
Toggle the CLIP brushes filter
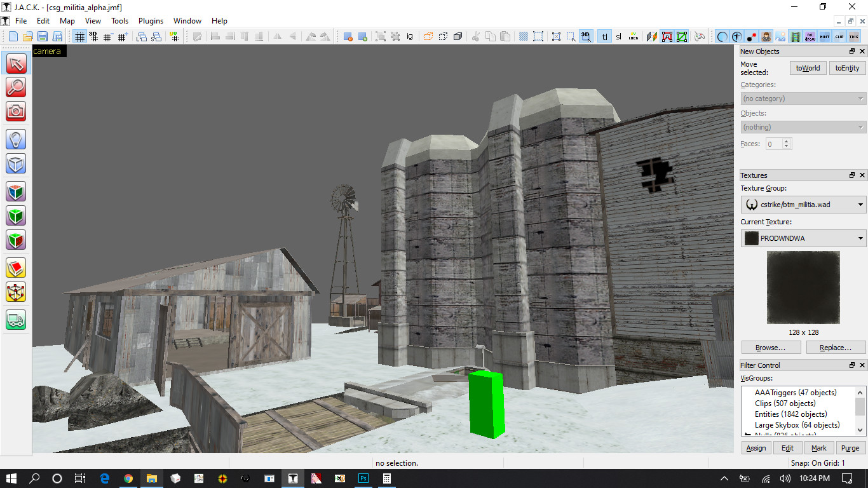[839, 37]
